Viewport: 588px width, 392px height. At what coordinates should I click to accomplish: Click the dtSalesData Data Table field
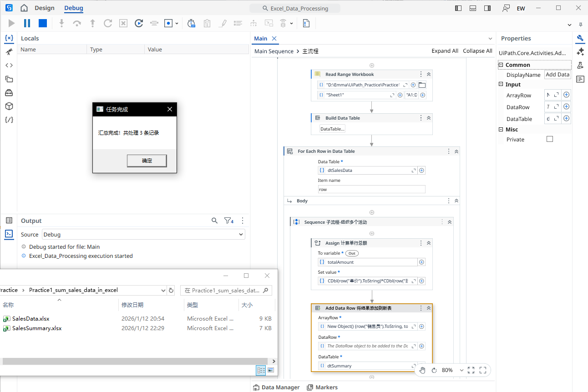(367, 171)
